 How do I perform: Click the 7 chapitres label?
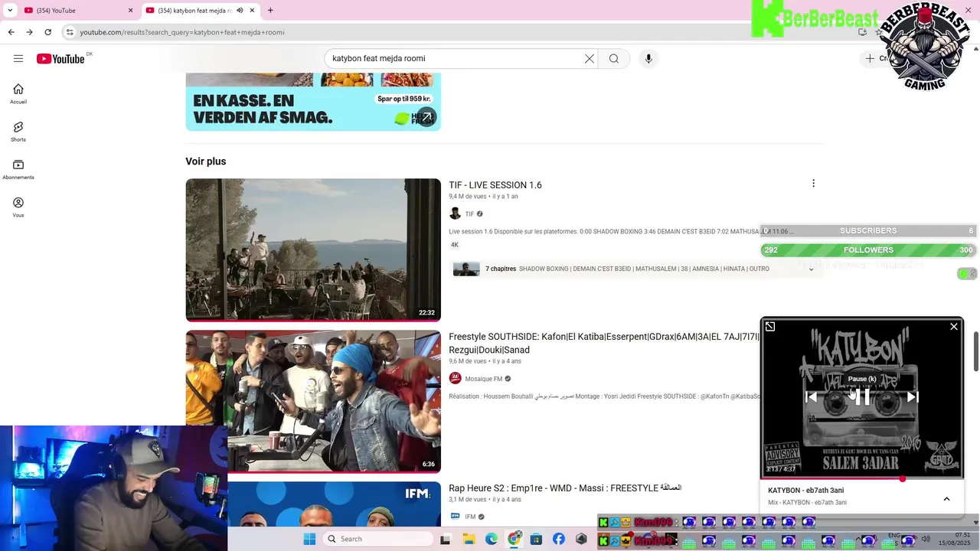click(x=501, y=269)
